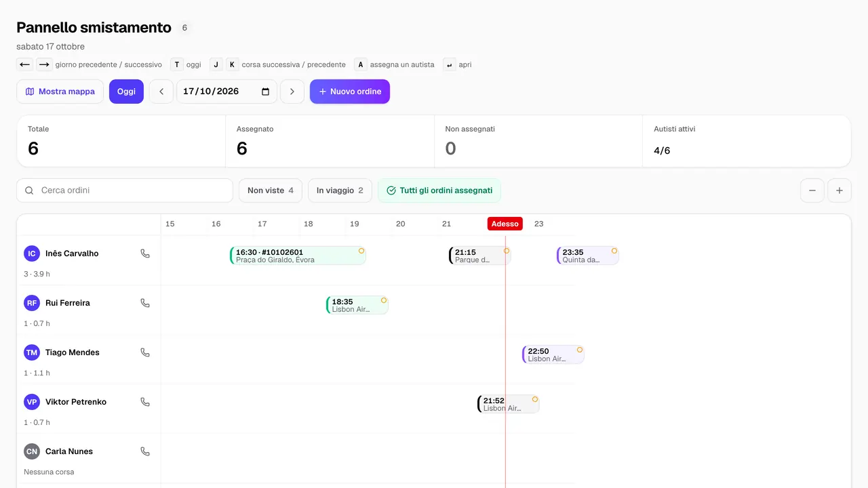Screen dimensions: 868x488
Task: Click Tutti gli ordini assegnati indicator
Action: (439, 190)
